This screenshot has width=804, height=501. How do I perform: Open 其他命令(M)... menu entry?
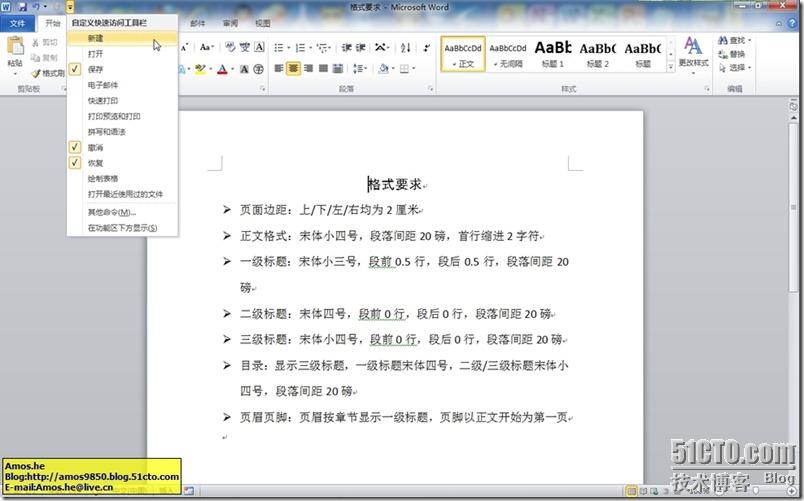(123, 212)
